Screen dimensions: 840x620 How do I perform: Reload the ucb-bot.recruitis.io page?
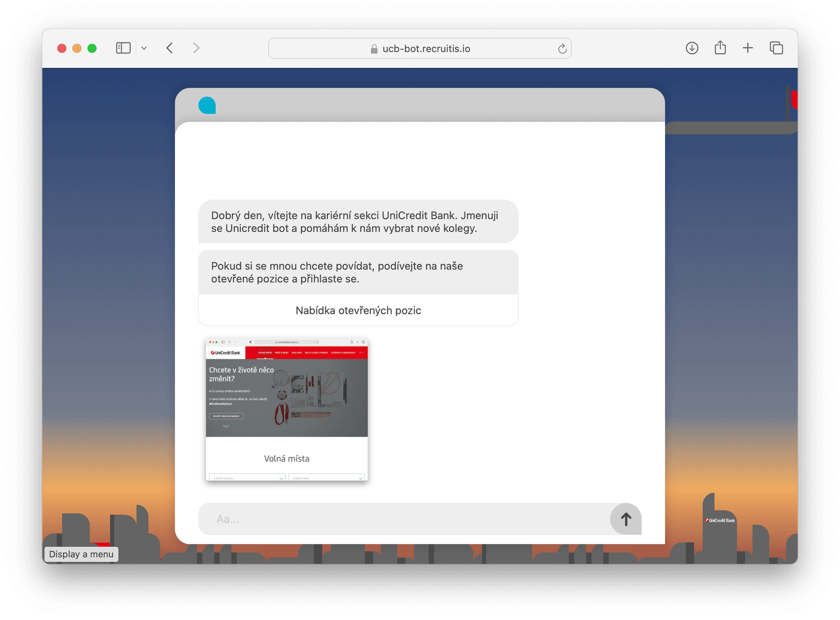(x=562, y=49)
